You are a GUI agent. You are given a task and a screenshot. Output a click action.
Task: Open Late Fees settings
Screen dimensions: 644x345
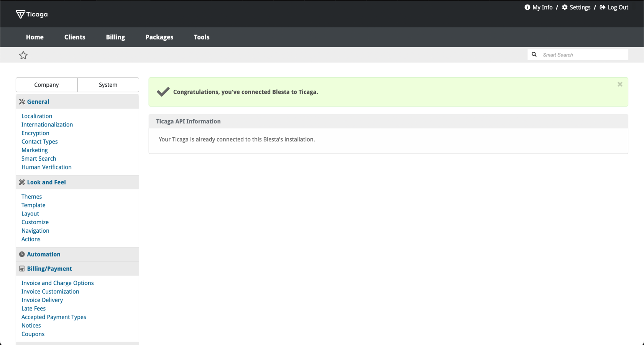coord(33,308)
